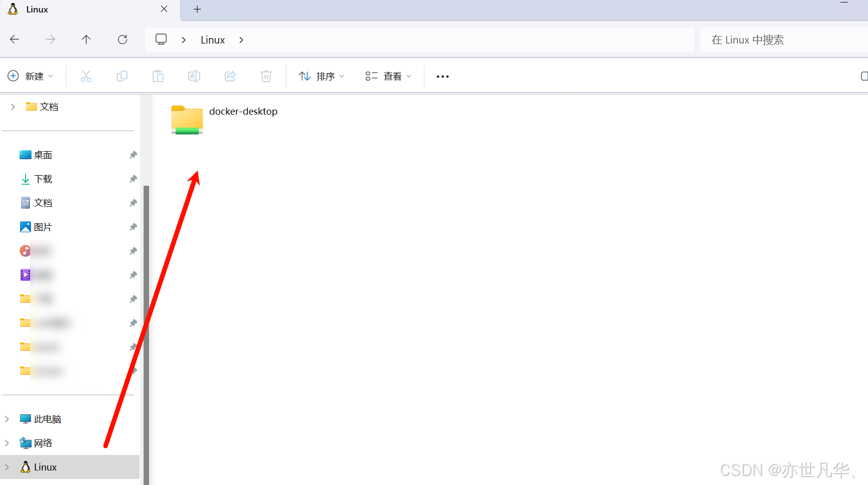Open 图片 in quick access
The height and width of the screenshot is (485, 868).
click(36, 227)
